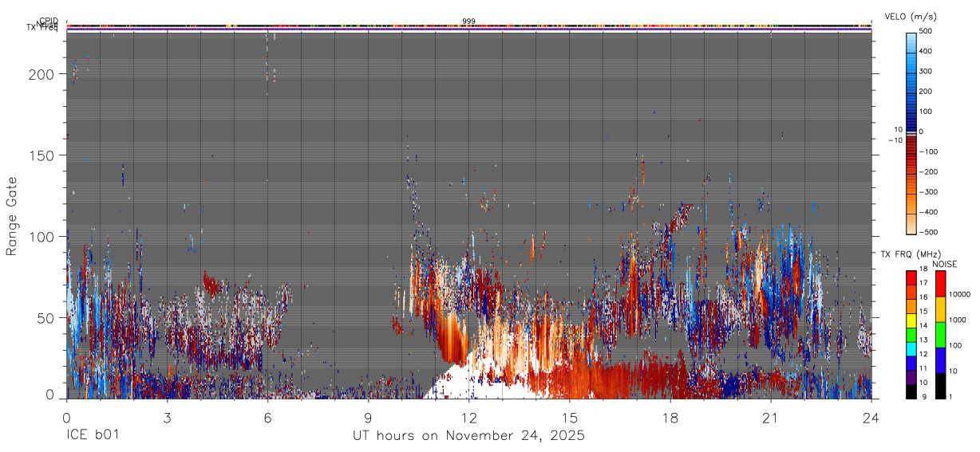Click the "TX FRQ (MHz)" legend title
This screenshot has height=452, width=980.
[911, 254]
